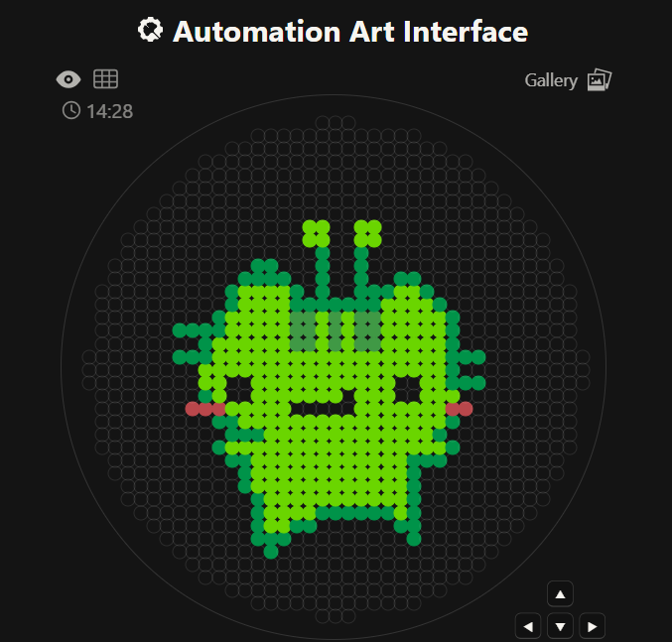The image size is (672, 642).
Task: Click the down arrow button
Action: 560,626
